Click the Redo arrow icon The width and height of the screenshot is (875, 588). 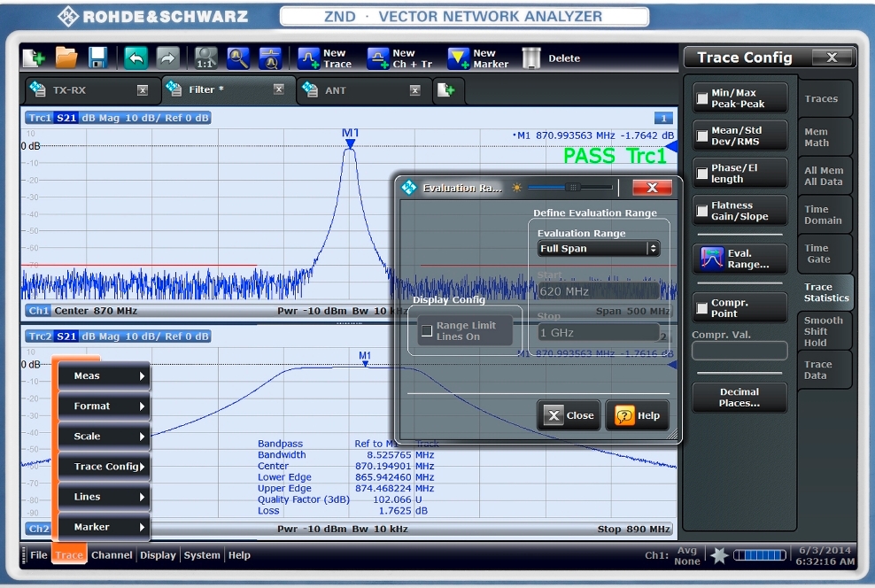pos(167,58)
